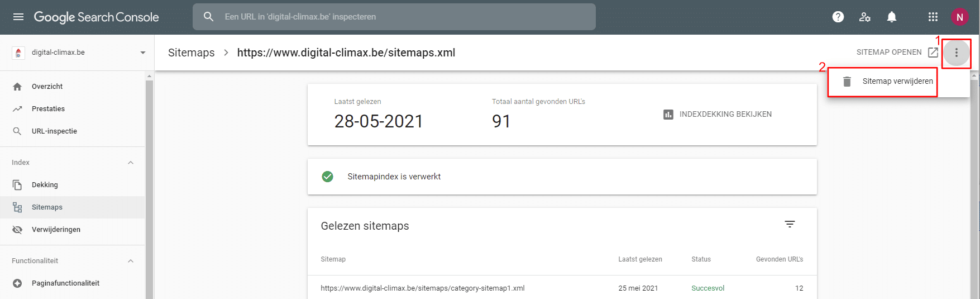Open the Google apps grid

(933, 17)
